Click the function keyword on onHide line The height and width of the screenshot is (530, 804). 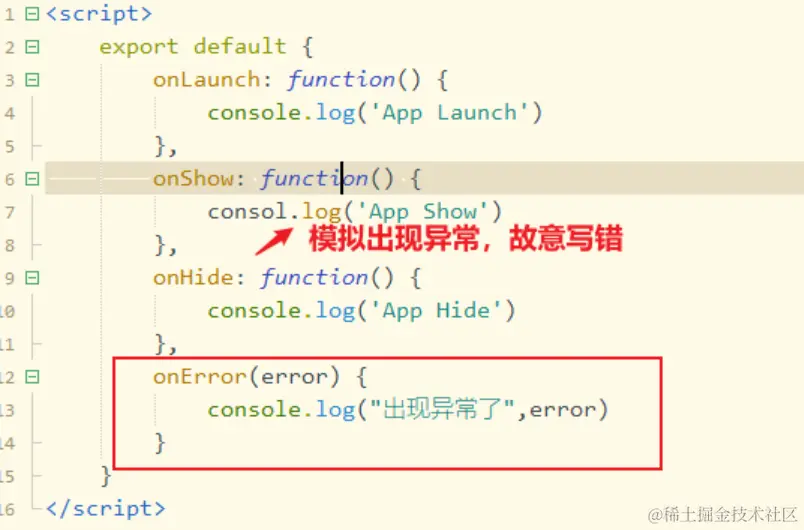[x=314, y=278]
